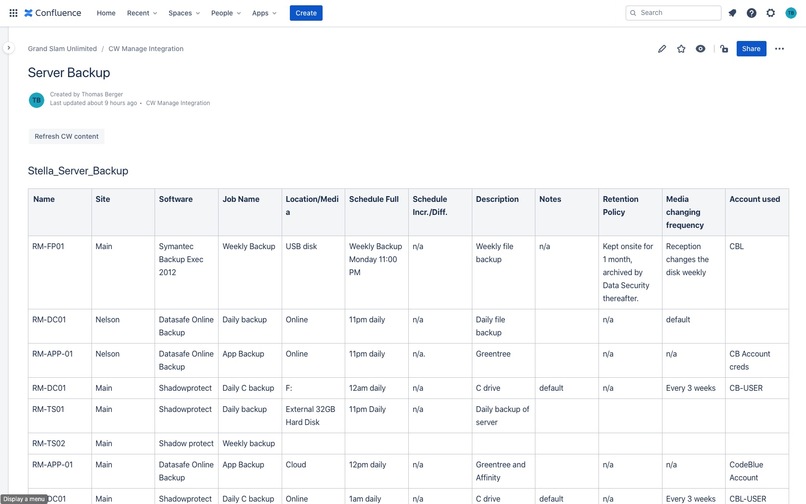Click the RM-TS02 cell

click(x=60, y=443)
